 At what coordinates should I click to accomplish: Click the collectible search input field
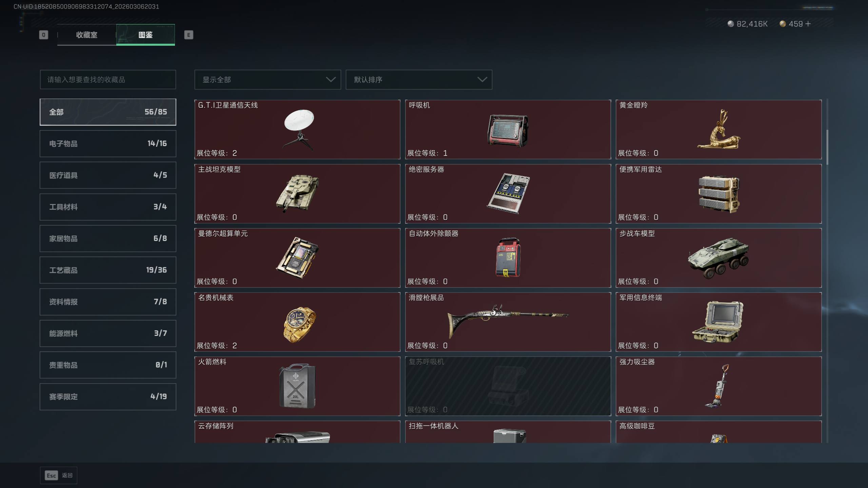point(108,80)
